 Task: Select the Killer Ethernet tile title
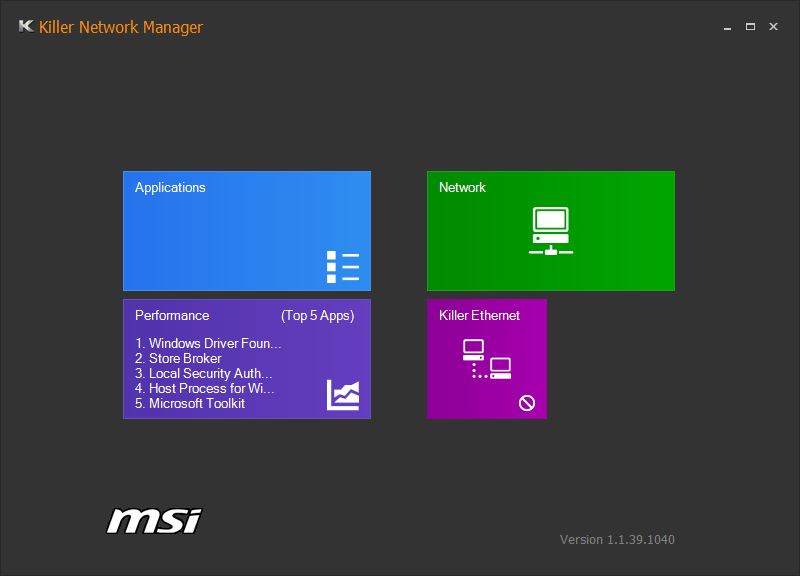tap(479, 315)
